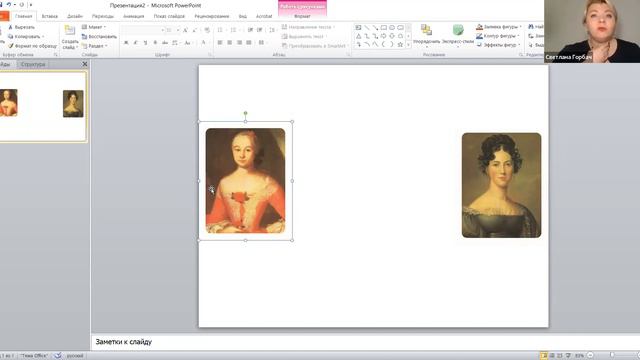
Task: Expand the shapes gallery with the More arrow
Action: point(408,44)
